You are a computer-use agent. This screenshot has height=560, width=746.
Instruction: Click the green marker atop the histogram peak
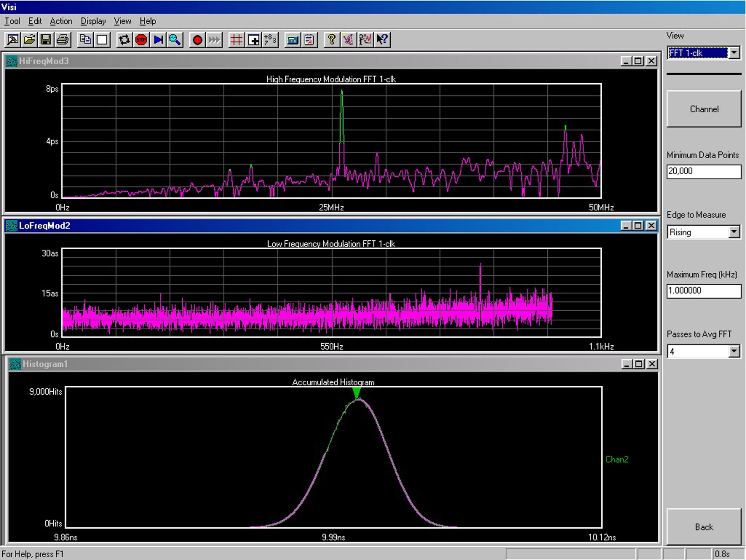356,393
